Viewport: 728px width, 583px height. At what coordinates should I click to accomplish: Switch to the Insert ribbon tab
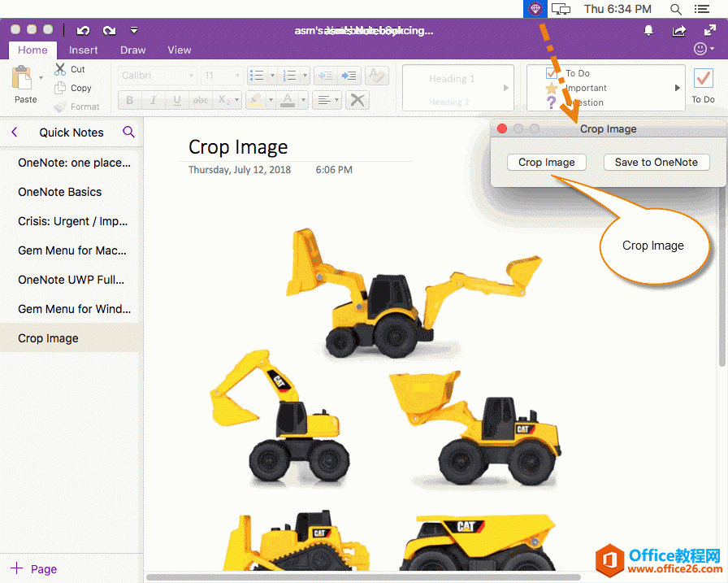84,50
